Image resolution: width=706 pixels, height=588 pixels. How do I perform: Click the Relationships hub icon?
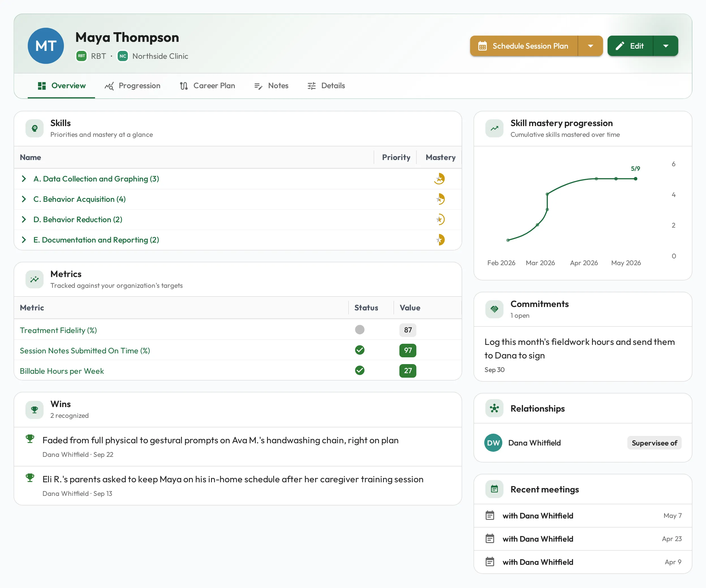click(494, 408)
